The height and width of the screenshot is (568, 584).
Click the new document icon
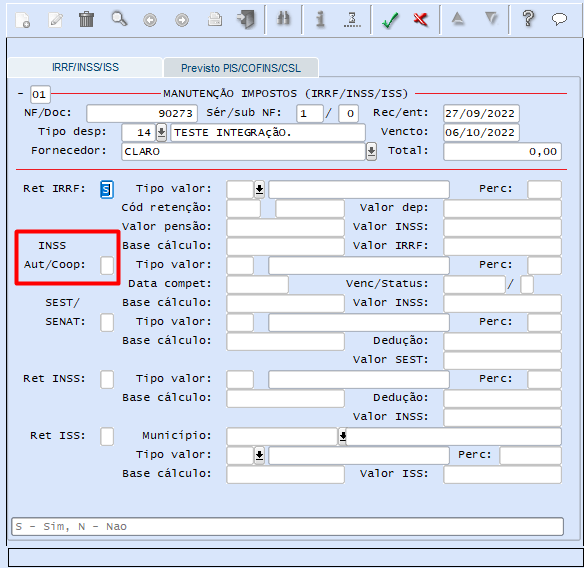coord(22,20)
